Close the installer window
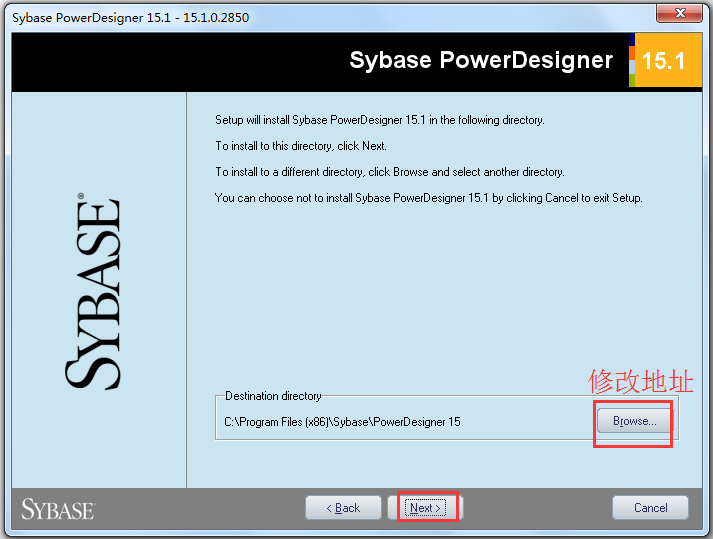The width and height of the screenshot is (713, 539). coord(683,13)
